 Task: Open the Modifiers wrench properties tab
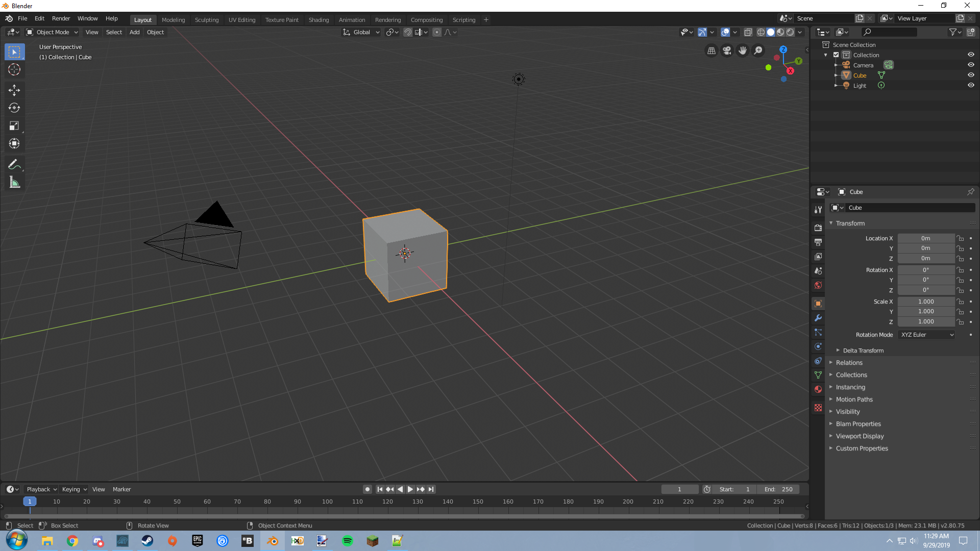[x=818, y=318]
